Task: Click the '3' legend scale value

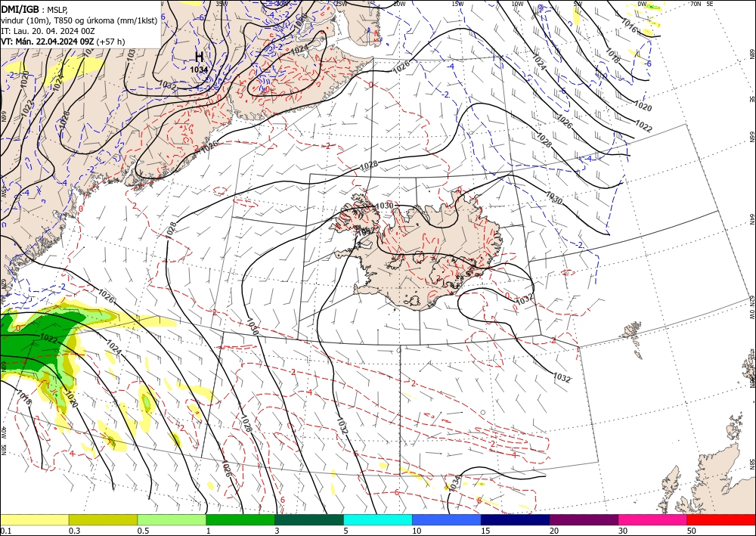Action: click(277, 531)
